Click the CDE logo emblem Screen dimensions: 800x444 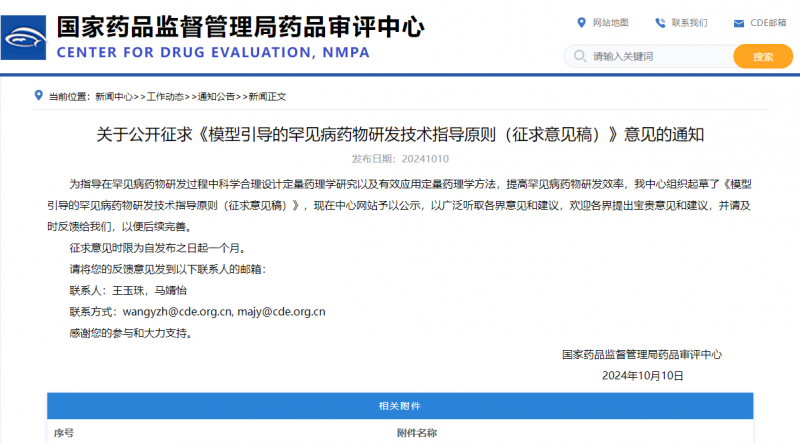(26, 39)
